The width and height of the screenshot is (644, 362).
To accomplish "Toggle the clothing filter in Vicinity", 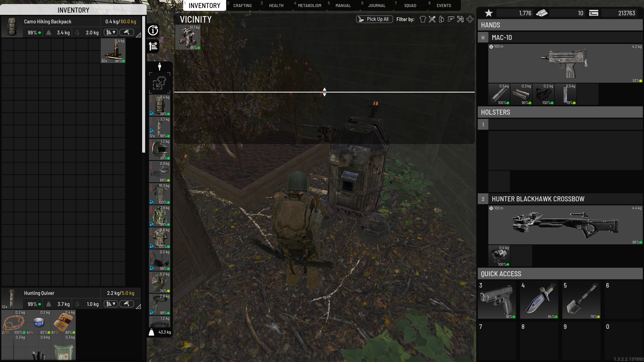I will coord(423,19).
